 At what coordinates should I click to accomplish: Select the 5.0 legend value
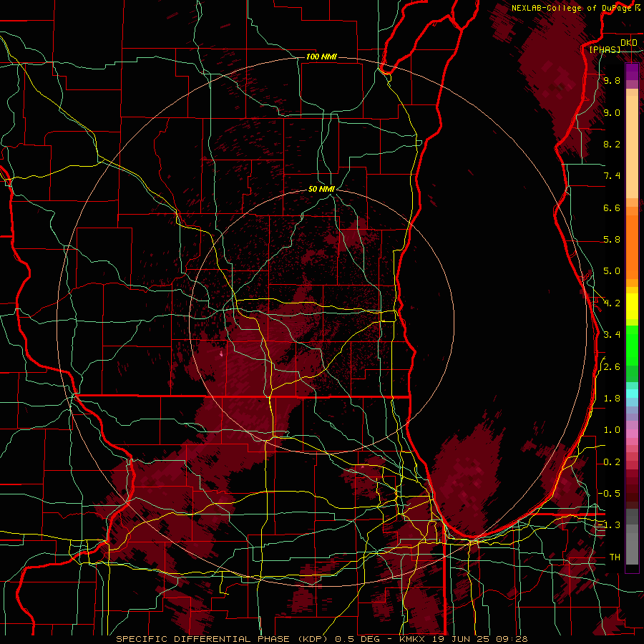pos(612,271)
